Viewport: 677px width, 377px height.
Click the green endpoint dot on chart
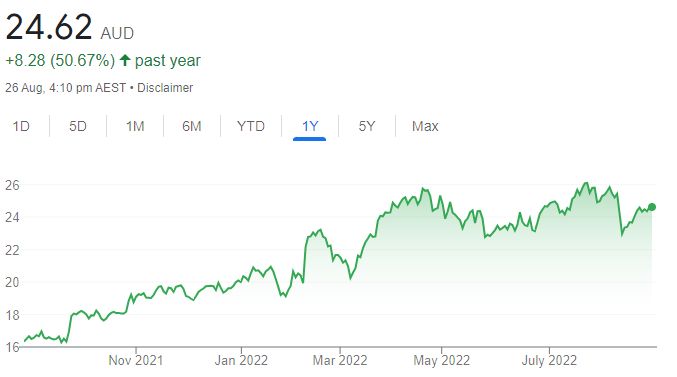(x=652, y=207)
